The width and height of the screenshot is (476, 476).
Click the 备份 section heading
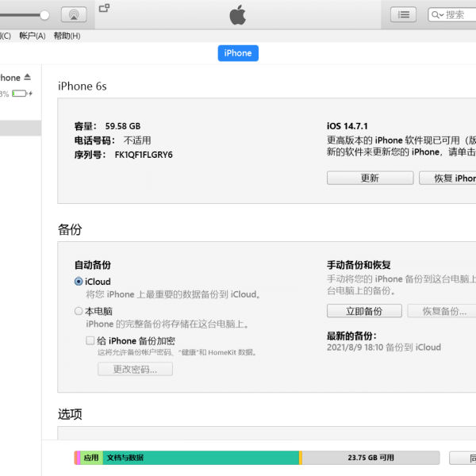[70, 229]
